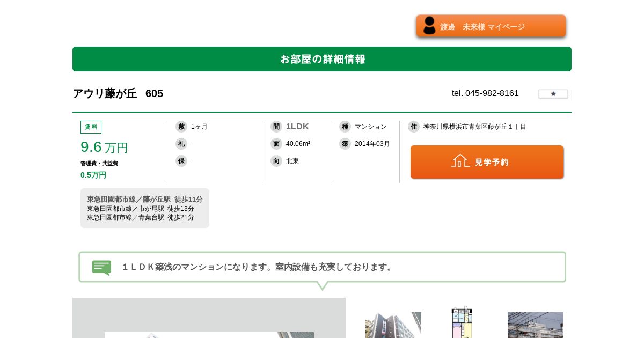The height and width of the screenshot is (338, 644).
Task: Click the 礼 key money icon
Action: click(x=181, y=144)
